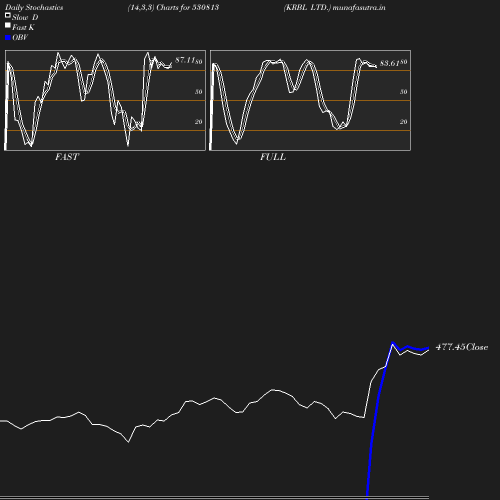Select the Slow D legend label
Screen dimensions: 500x500
click(25, 17)
